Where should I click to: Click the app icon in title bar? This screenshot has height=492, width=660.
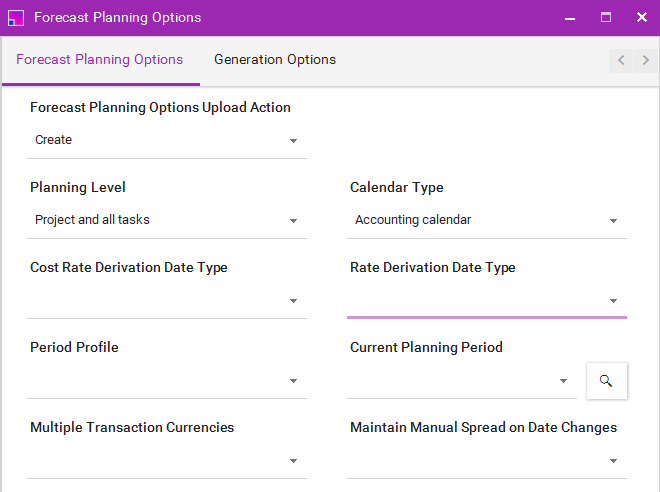pos(16,18)
